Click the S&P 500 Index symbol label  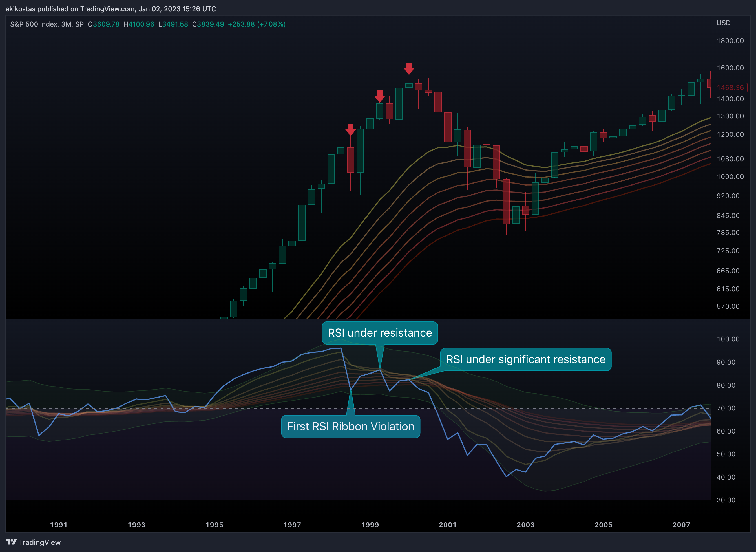(47, 24)
